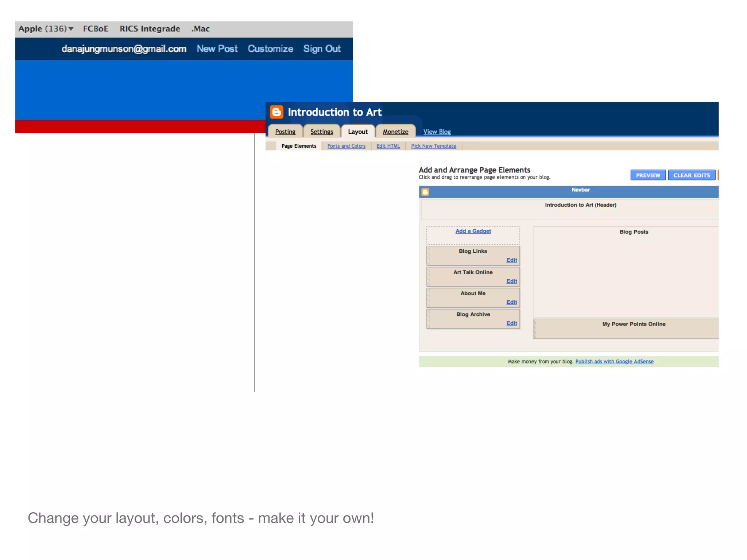Click the small Blogger icon in Navbar
Image resolution: width=747 pixels, height=560 pixels.
(x=425, y=192)
